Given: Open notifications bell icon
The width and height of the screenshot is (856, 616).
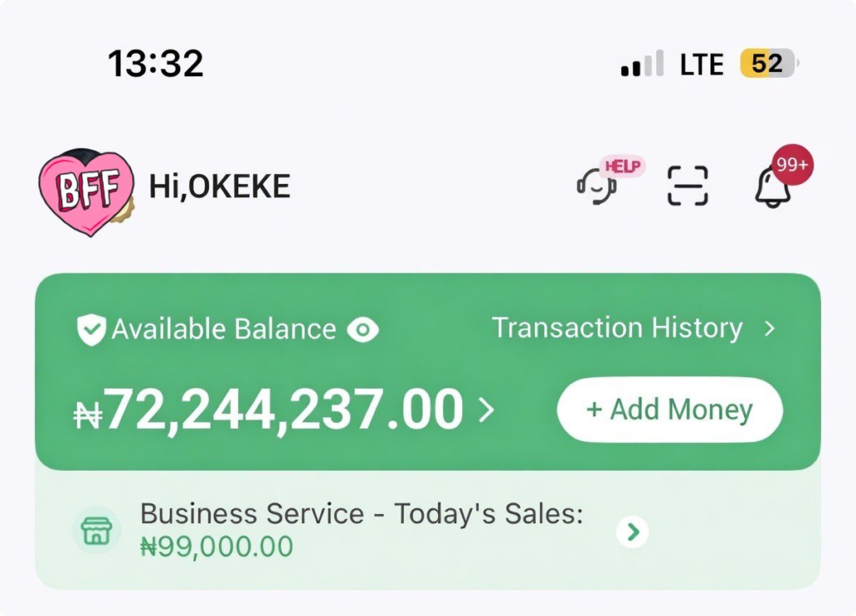Looking at the screenshot, I should click(772, 189).
